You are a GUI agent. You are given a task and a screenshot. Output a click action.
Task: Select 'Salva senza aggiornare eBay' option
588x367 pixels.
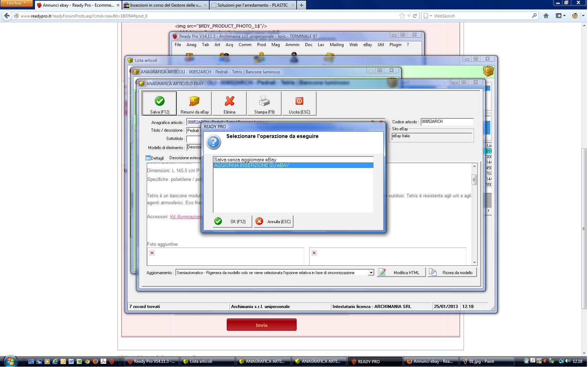pos(293,160)
